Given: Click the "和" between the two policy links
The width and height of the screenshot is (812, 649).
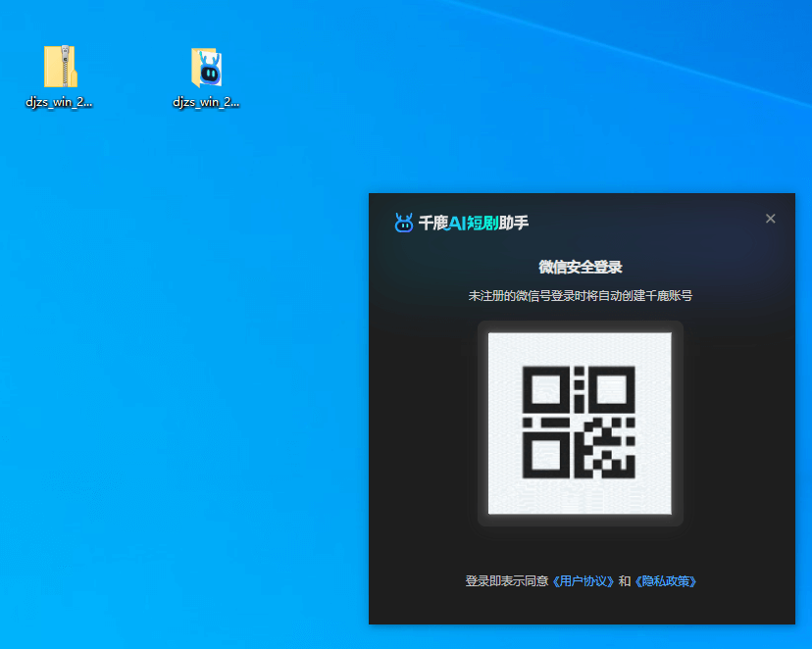Looking at the screenshot, I should tap(625, 581).
